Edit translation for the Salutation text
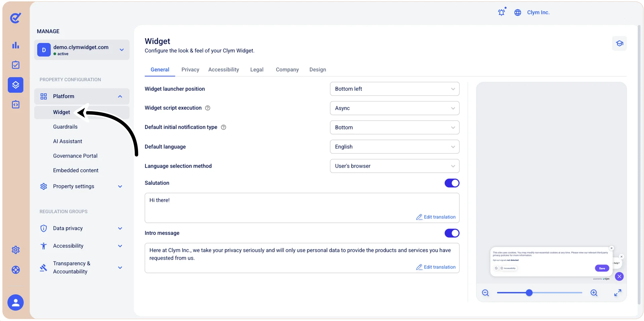 pos(436,217)
